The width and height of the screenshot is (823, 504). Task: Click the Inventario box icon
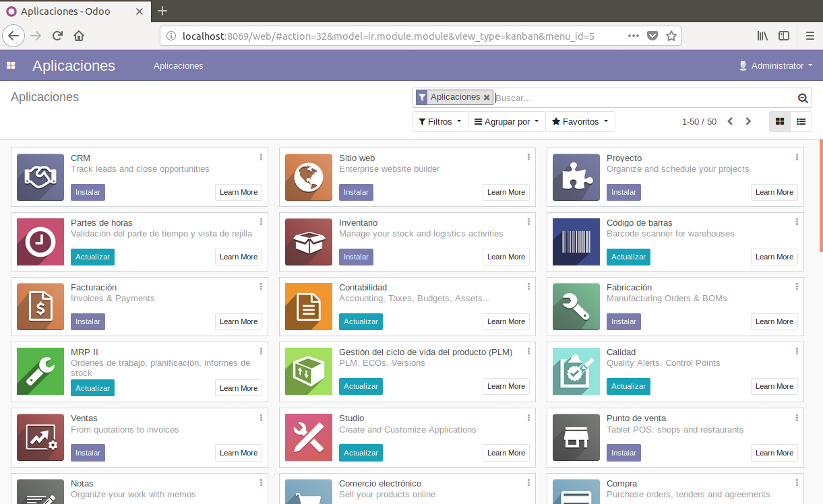[x=308, y=242]
